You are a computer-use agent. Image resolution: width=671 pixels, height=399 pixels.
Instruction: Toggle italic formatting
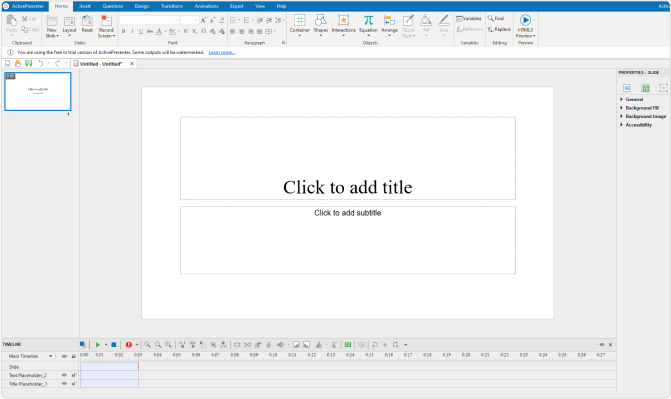click(x=132, y=31)
